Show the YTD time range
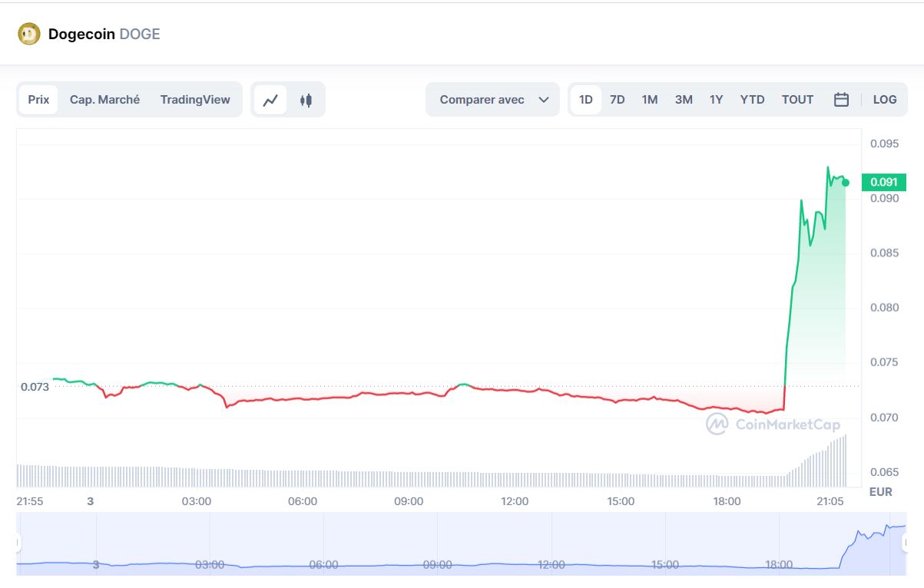This screenshot has width=924, height=588. pos(752,100)
